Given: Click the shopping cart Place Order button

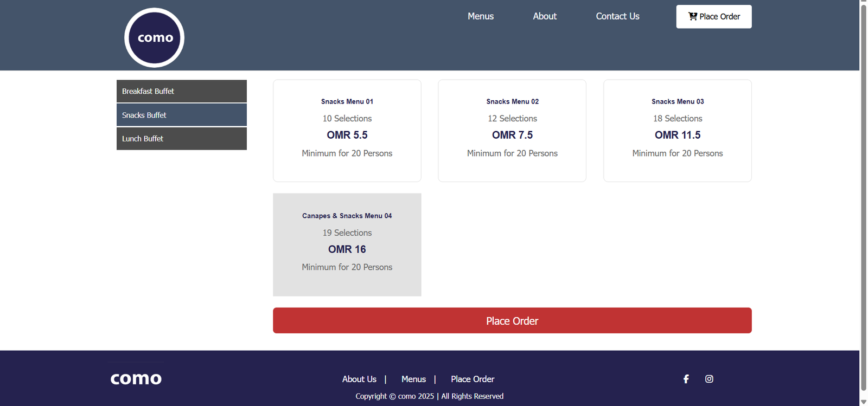Looking at the screenshot, I should tap(713, 17).
